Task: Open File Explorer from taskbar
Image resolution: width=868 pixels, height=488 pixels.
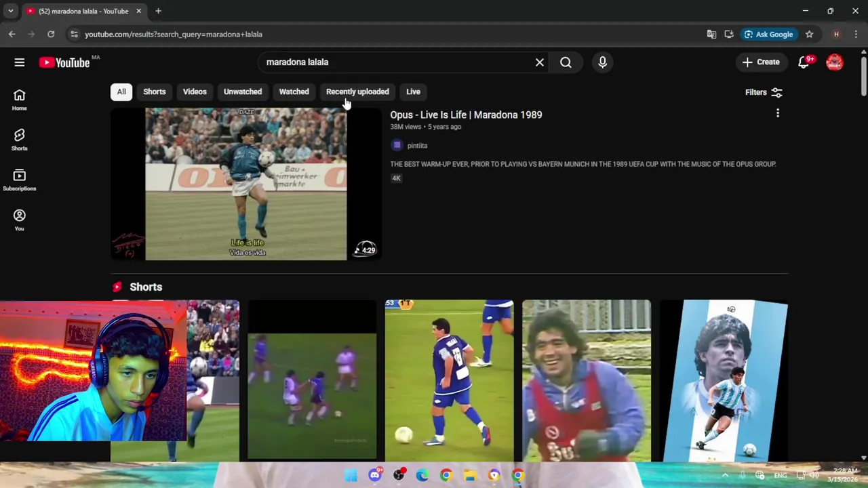Action: [x=469, y=475]
